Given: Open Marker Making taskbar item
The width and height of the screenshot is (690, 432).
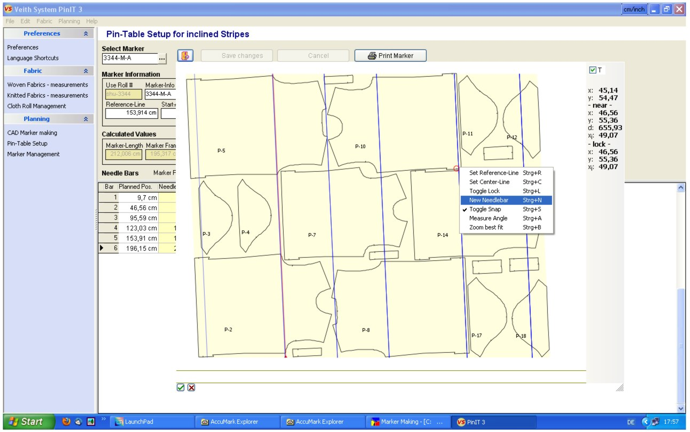Looking at the screenshot, I should [x=407, y=422].
